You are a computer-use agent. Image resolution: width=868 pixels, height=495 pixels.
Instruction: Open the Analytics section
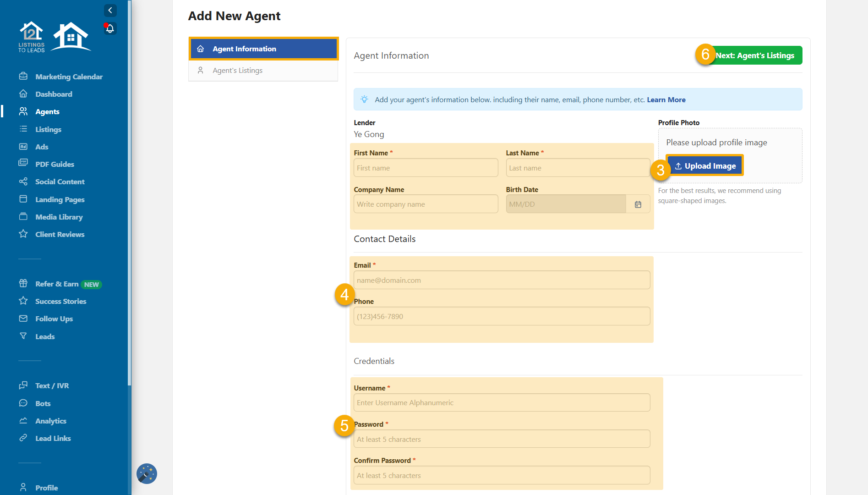pyautogui.click(x=50, y=421)
